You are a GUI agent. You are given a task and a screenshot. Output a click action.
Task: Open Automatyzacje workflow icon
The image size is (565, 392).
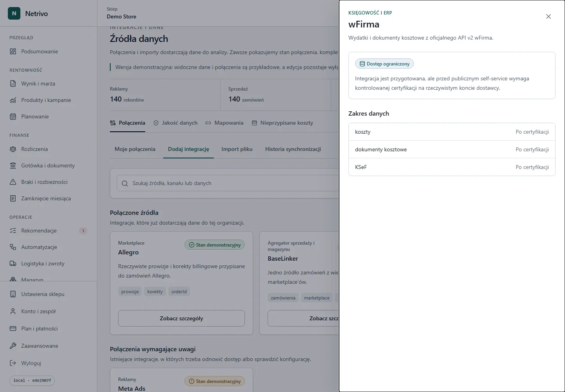coord(13,247)
